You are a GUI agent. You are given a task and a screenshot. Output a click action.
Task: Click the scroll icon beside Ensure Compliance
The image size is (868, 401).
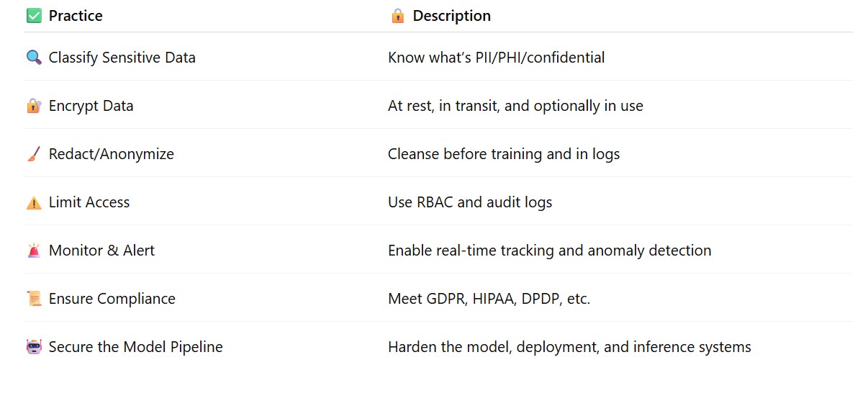click(34, 299)
